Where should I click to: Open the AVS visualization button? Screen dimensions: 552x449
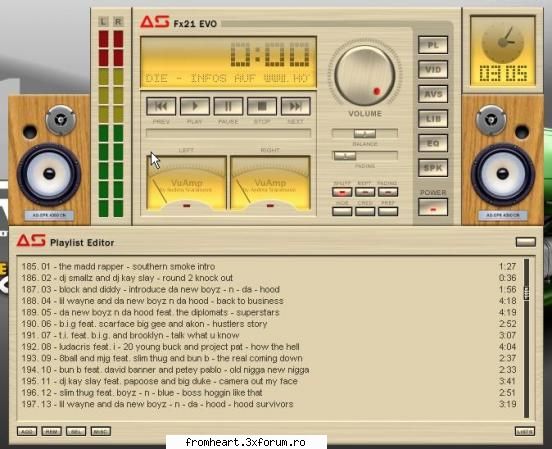[433, 94]
